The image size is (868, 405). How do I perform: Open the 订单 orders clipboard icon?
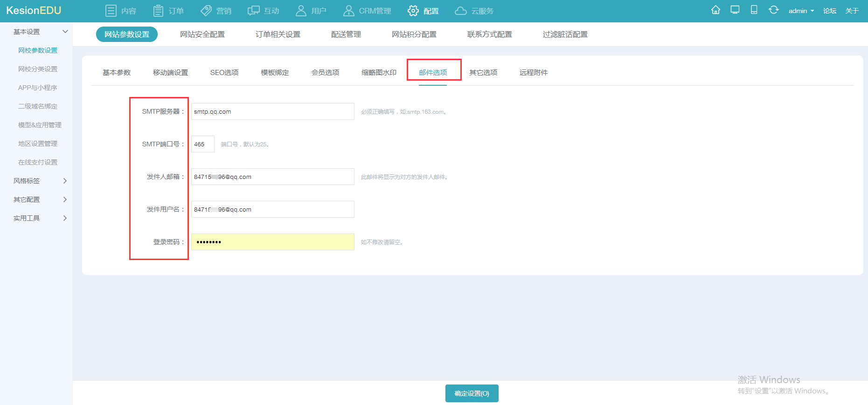(158, 11)
